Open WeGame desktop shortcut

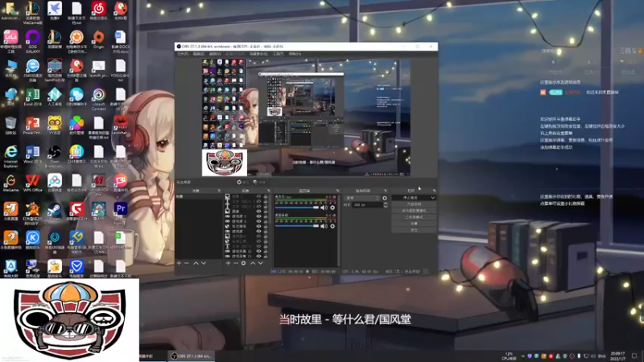pyautogui.click(x=10, y=183)
